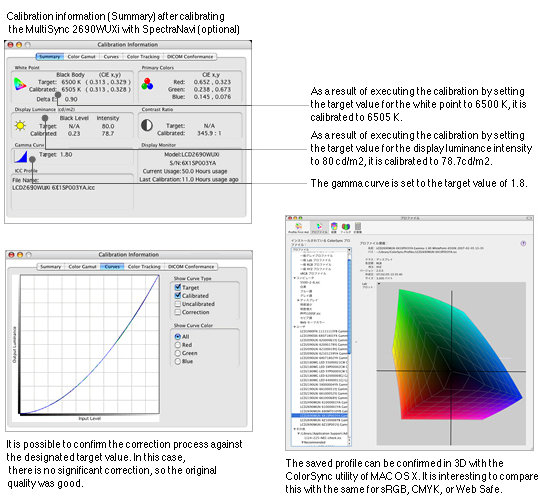Collapse the Other group in the profile tree

click(294, 429)
